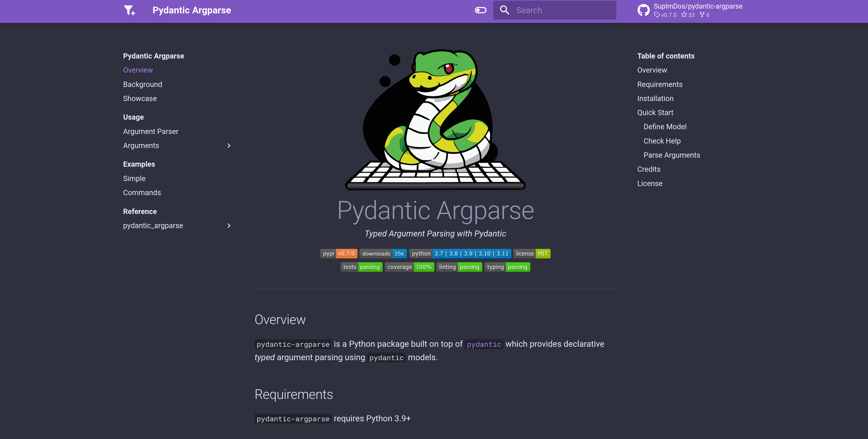Screen dimensions: 868x439
Task: Click the downloads 35k badge
Action: coord(383,253)
